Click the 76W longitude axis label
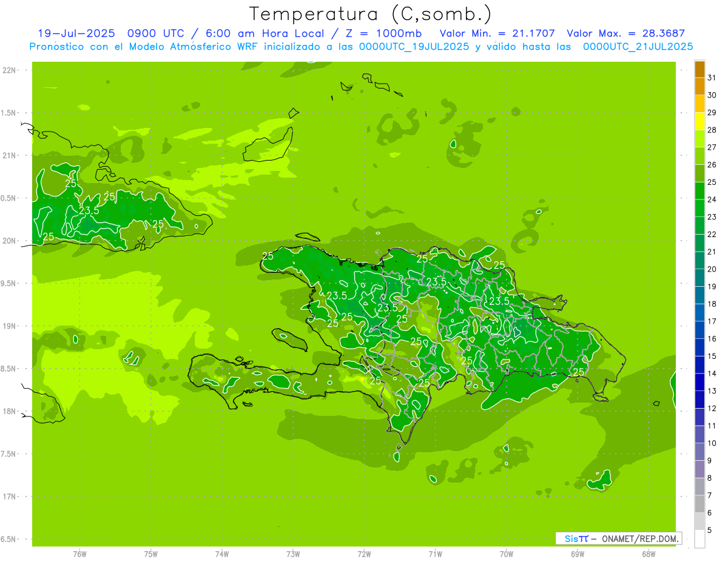Image resolution: width=728 pixels, height=562 pixels. [79, 554]
